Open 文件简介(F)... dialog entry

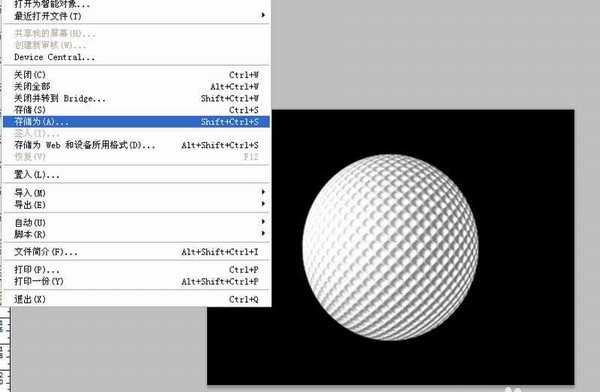click(x=136, y=252)
